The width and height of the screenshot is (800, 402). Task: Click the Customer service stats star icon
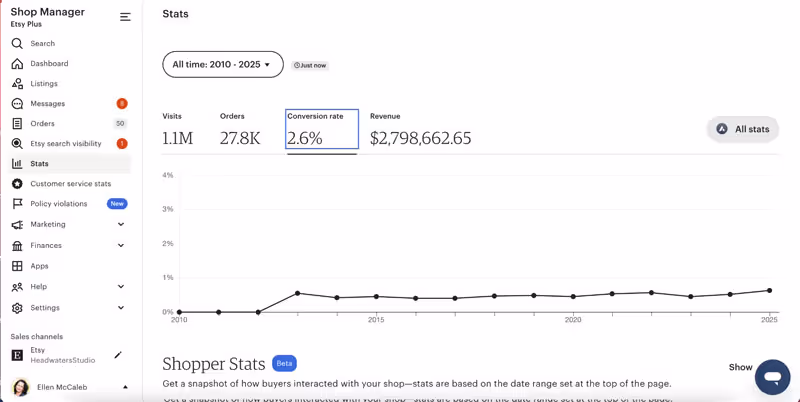tap(17, 184)
